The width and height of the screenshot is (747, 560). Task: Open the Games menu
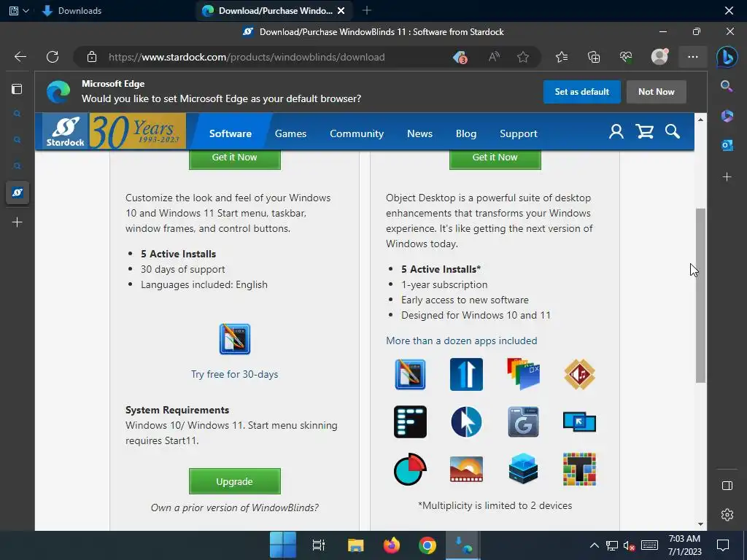290,134
